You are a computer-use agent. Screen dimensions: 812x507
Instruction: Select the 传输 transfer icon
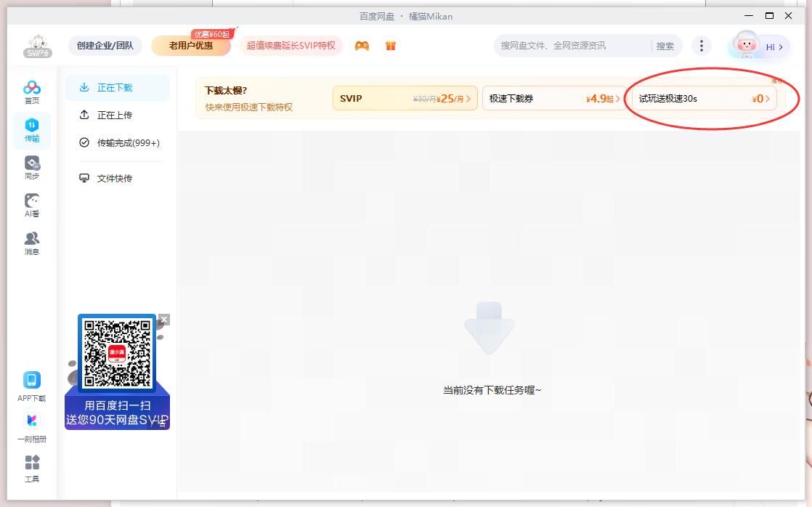tap(32, 130)
